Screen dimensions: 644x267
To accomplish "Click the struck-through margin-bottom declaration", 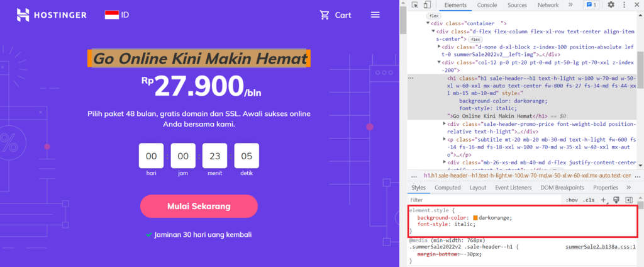I will point(449,254).
